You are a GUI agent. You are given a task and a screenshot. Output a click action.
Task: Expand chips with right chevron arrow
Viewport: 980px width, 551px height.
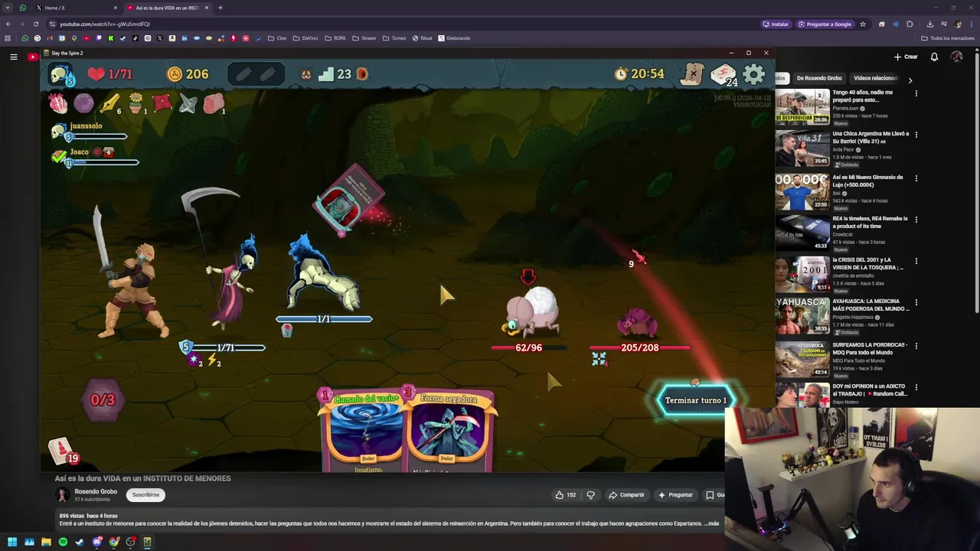[x=910, y=80]
